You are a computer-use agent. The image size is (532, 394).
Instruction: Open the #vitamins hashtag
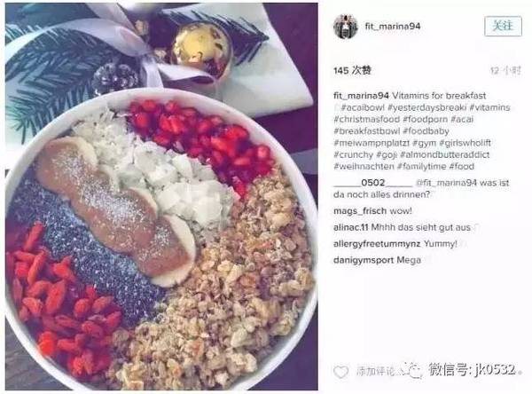coord(489,107)
